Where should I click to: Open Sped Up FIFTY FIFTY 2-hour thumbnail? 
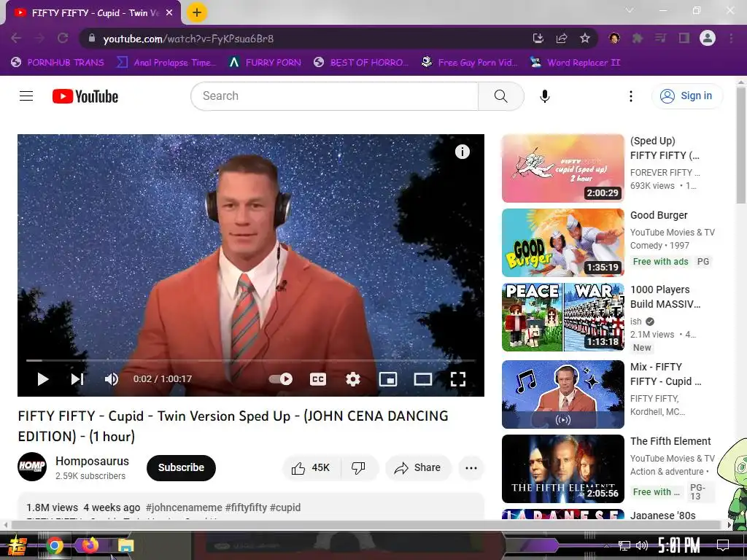562,168
